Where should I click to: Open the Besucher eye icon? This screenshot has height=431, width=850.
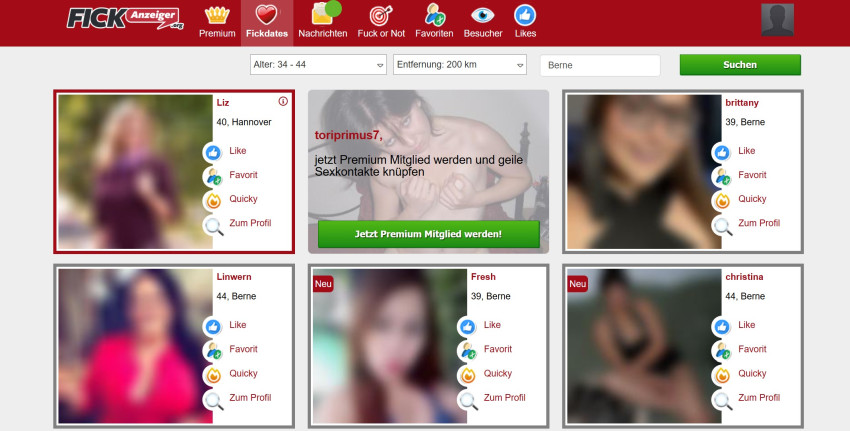coord(483,16)
